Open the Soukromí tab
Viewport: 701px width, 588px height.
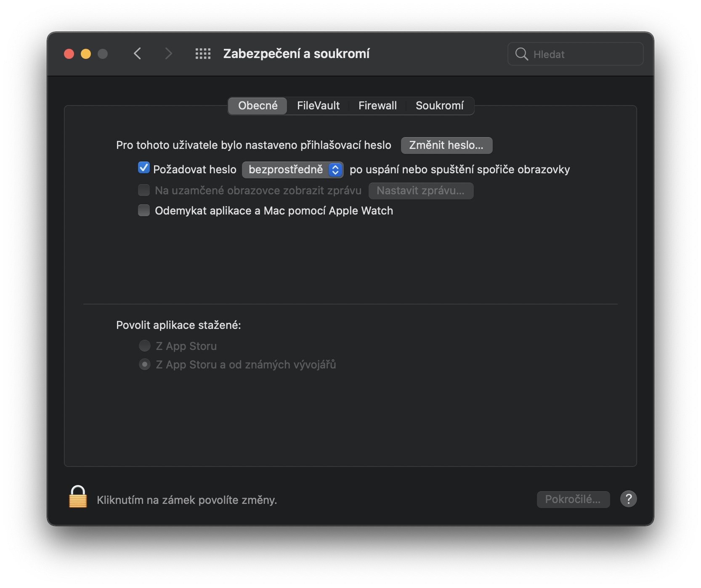(439, 106)
